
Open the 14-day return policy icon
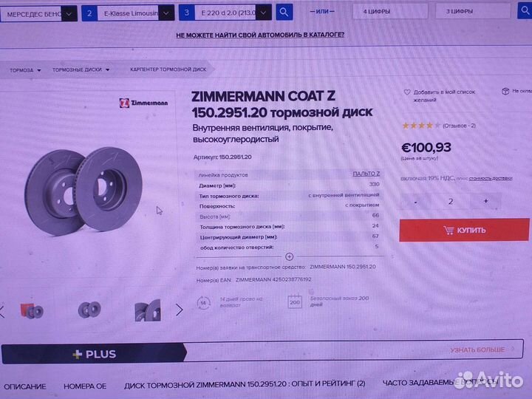(x=204, y=303)
